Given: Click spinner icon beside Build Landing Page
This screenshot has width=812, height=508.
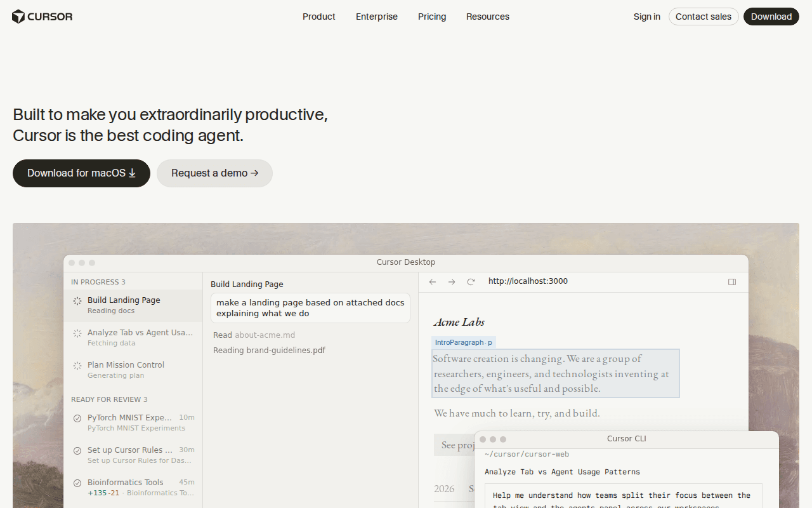Looking at the screenshot, I should 77,301.
